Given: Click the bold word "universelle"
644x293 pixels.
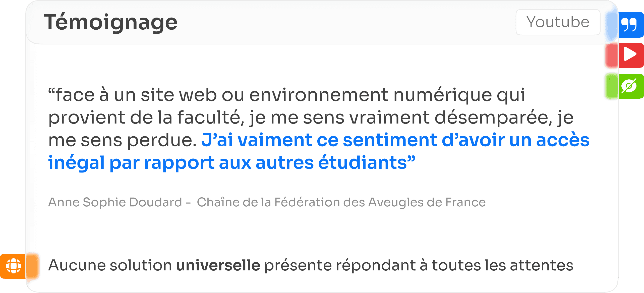Looking at the screenshot, I should pos(218,266).
